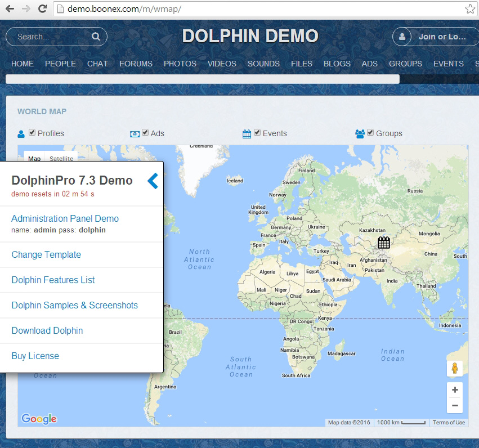
Task: Open the PHOTOS navigation item
Action: pos(180,64)
